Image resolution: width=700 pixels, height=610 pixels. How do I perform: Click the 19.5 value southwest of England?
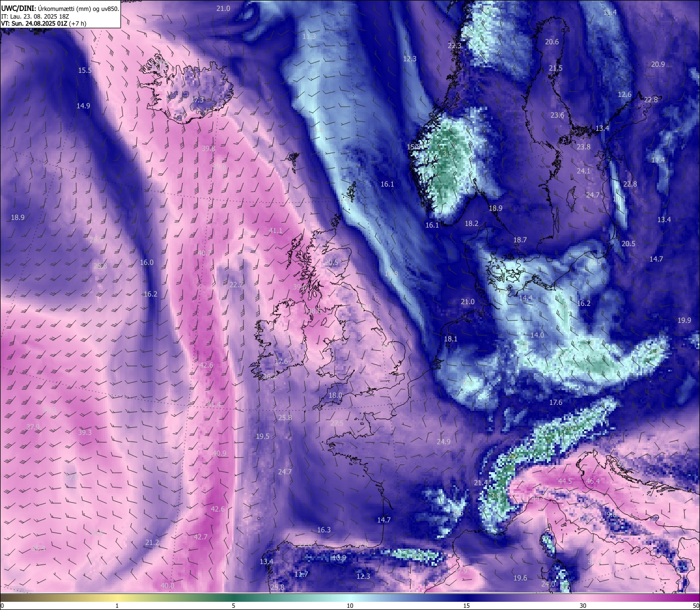[x=262, y=436]
